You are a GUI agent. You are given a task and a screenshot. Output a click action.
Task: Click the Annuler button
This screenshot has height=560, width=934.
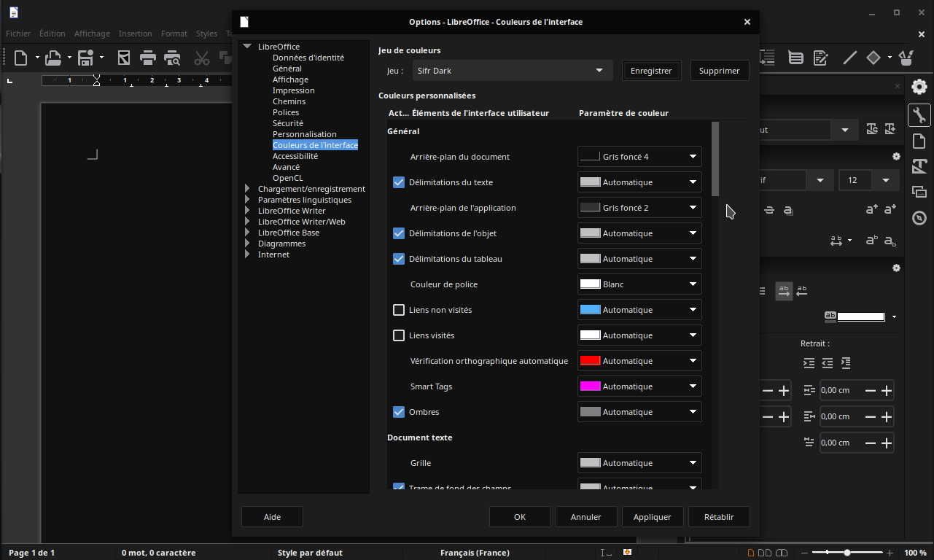(586, 517)
